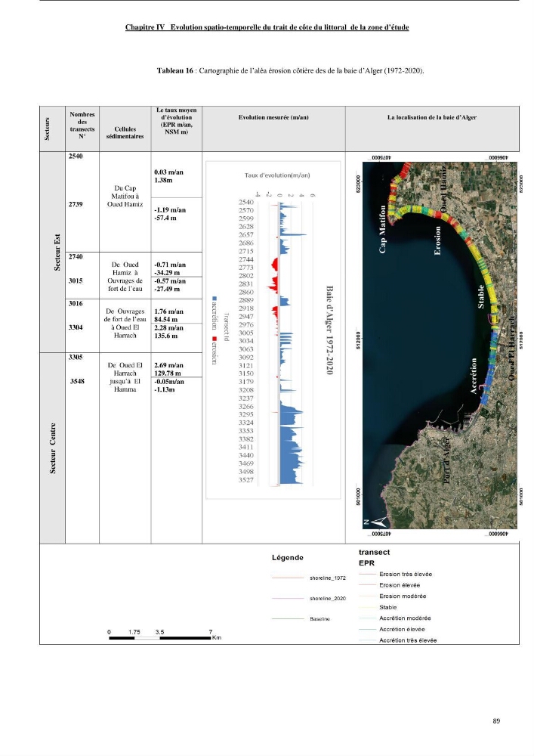534x756 pixels.
Task: Click the cell 'De Oued El Harrach jusqu'à El Hamma'
Action: [125, 377]
